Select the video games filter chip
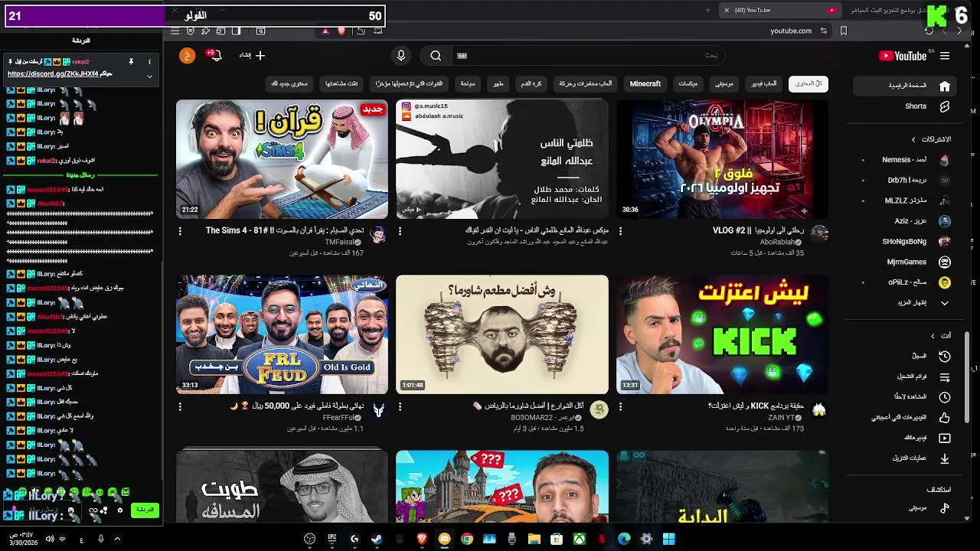This screenshot has height=551, width=980. pyautogui.click(x=762, y=83)
